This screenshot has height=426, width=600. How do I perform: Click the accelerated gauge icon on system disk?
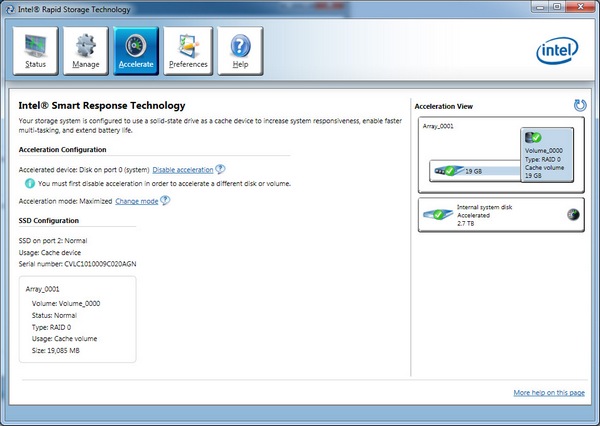pyautogui.click(x=573, y=215)
